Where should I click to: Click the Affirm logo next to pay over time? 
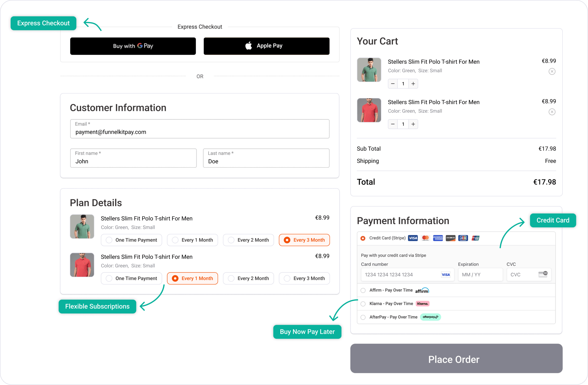click(x=422, y=290)
